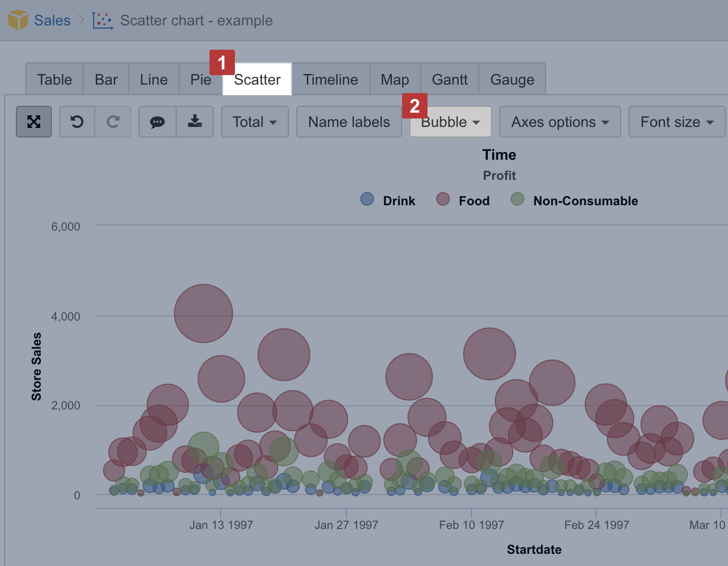Navigate back via the Sales breadcrumb link

pos(52,20)
